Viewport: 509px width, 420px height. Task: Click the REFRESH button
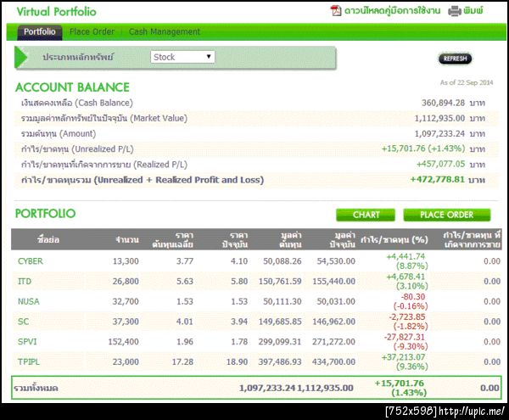455,59
